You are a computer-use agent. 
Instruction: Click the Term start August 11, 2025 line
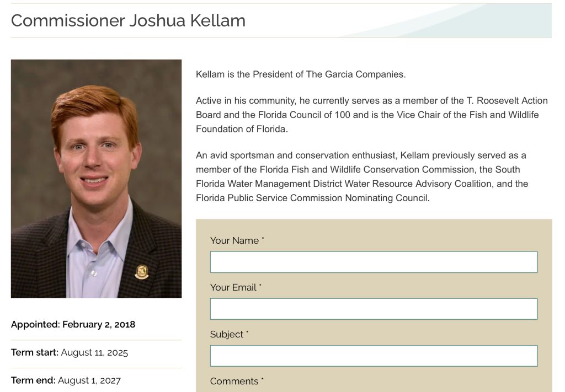(70, 352)
